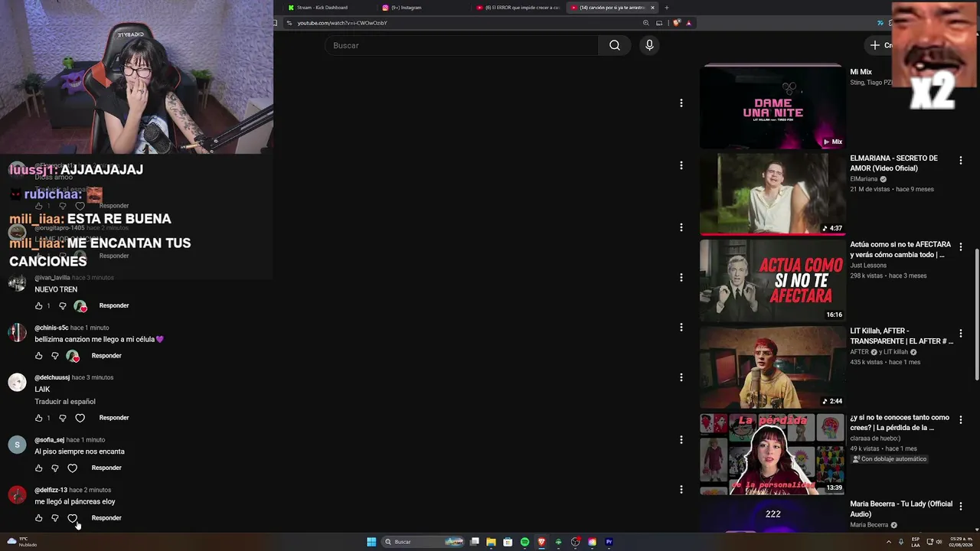Viewport: 980px width, 551px height.
Task: Play ELMARIANA - Secreto de Amor thumbnail
Action: (x=773, y=194)
